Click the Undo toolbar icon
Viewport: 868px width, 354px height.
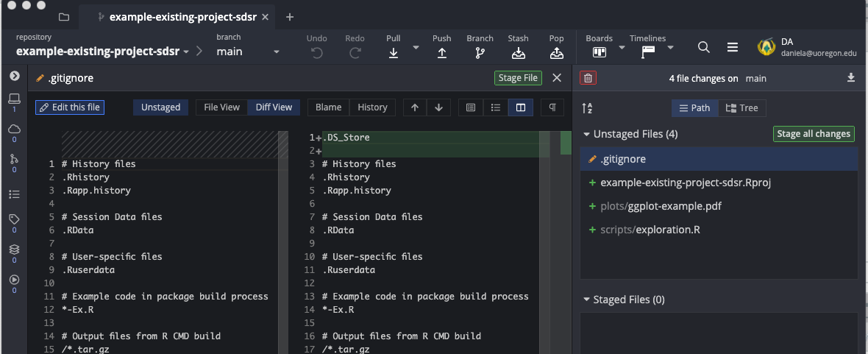(x=316, y=53)
